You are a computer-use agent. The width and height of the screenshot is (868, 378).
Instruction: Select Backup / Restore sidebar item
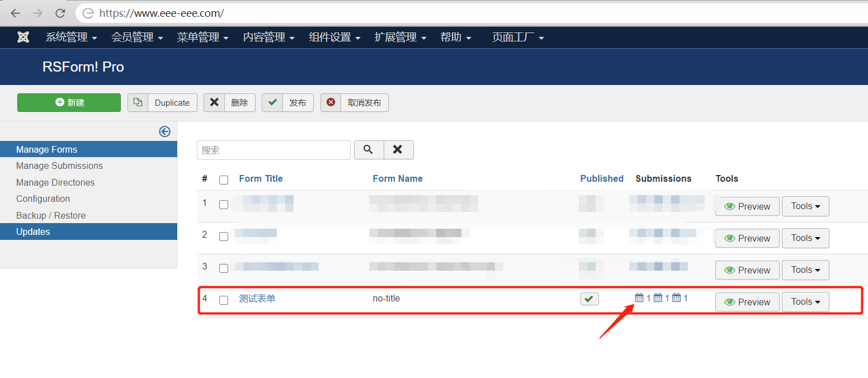pos(51,215)
